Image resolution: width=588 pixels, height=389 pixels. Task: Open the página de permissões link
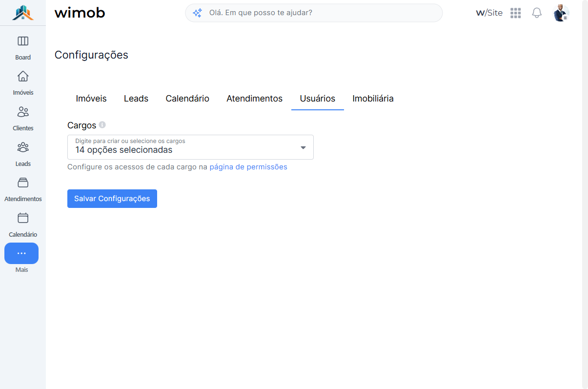pos(248,167)
